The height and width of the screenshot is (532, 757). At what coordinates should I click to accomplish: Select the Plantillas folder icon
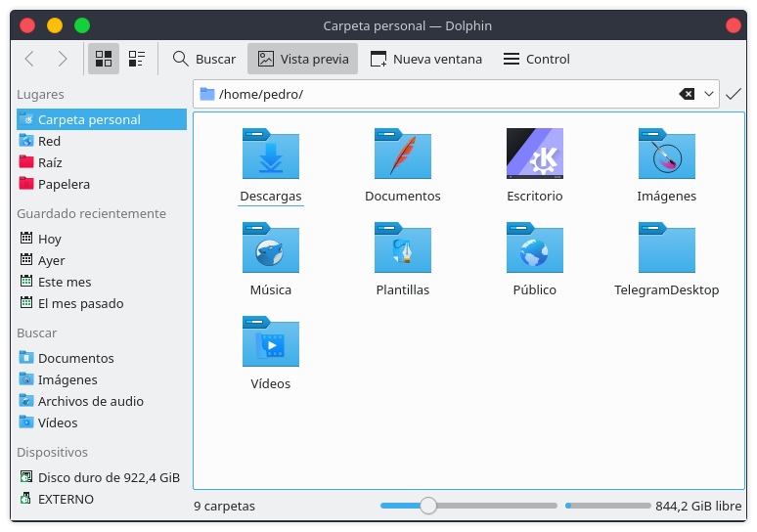pyautogui.click(x=403, y=247)
